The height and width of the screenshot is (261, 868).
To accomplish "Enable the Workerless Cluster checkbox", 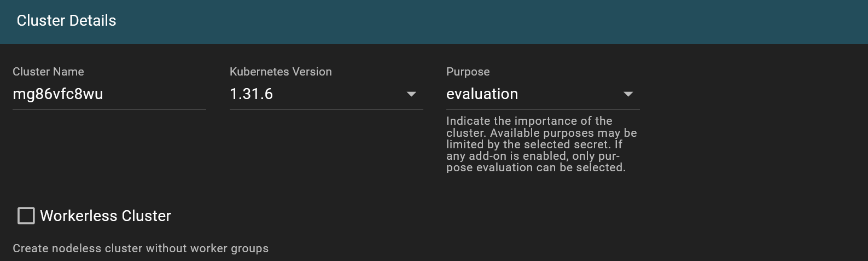I will tap(26, 216).
